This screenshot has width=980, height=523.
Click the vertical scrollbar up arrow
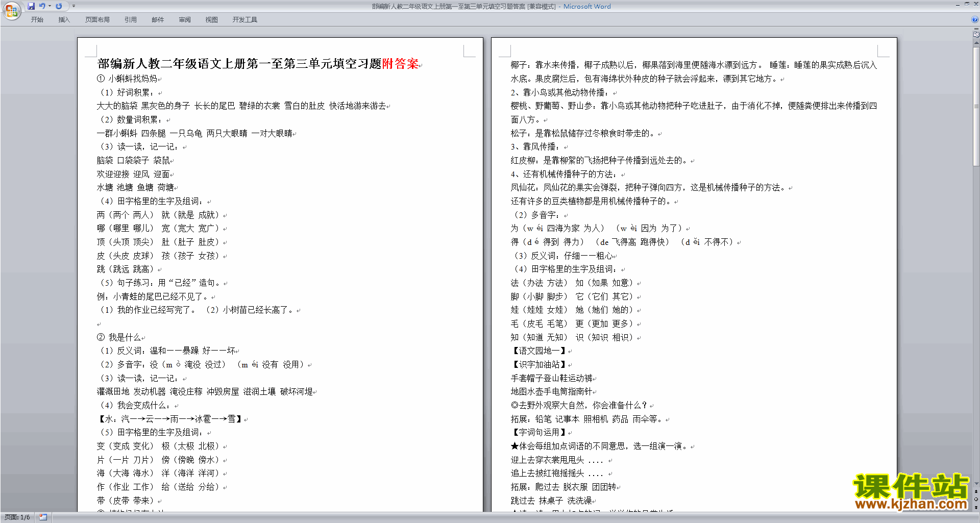tap(976, 43)
